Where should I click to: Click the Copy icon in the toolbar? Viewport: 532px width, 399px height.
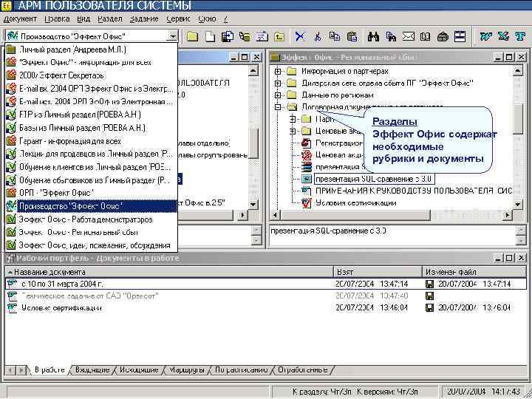[335, 36]
